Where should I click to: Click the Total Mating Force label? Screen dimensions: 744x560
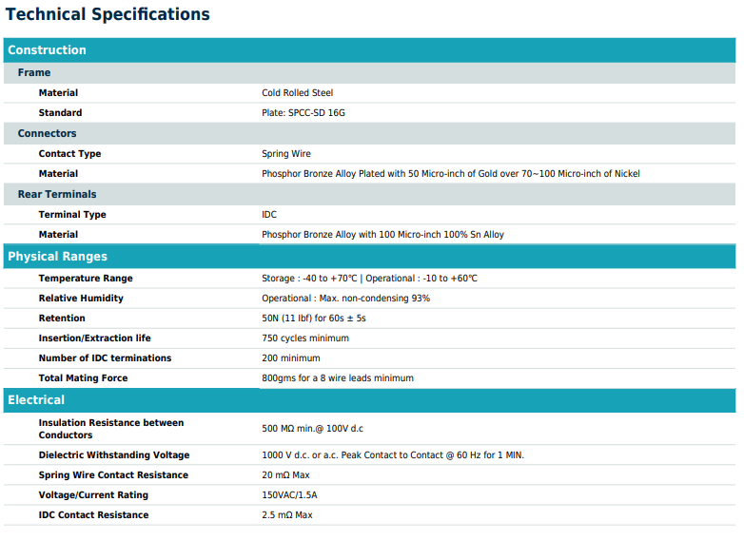[x=83, y=378]
